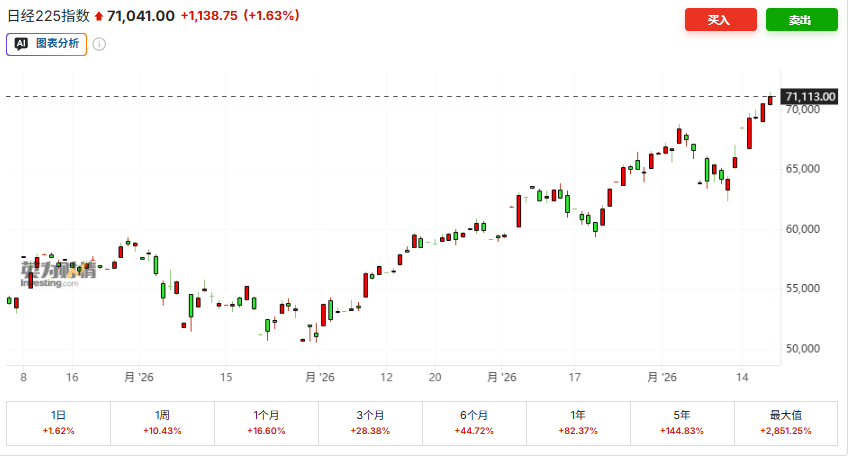Image resolution: width=849 pixels, height=457 pixels.
Task: Choose the 1年 time range tab
Action: click(578, 423)
